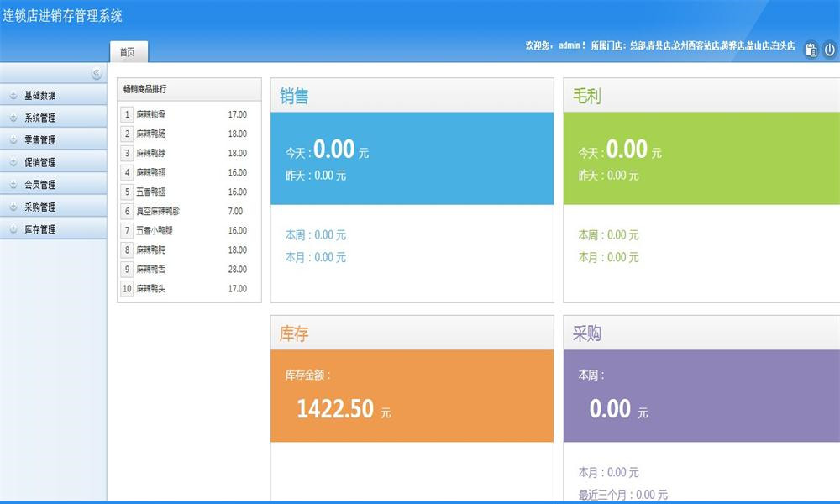The height and width of the screenshot is (504, 840).
Task: Click the 7.00 value for 真空麻辣鸭胗
Action: pyautogui.click(x=235, y=211)
